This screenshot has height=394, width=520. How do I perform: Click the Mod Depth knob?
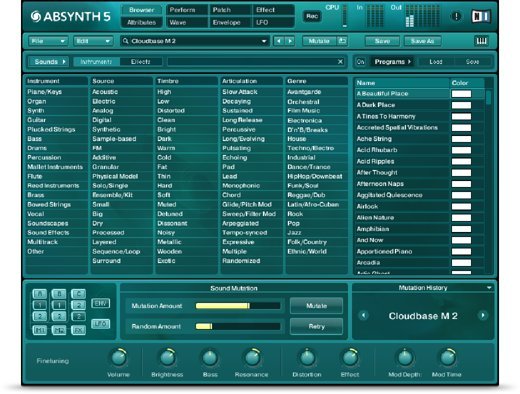coord(405,357)
